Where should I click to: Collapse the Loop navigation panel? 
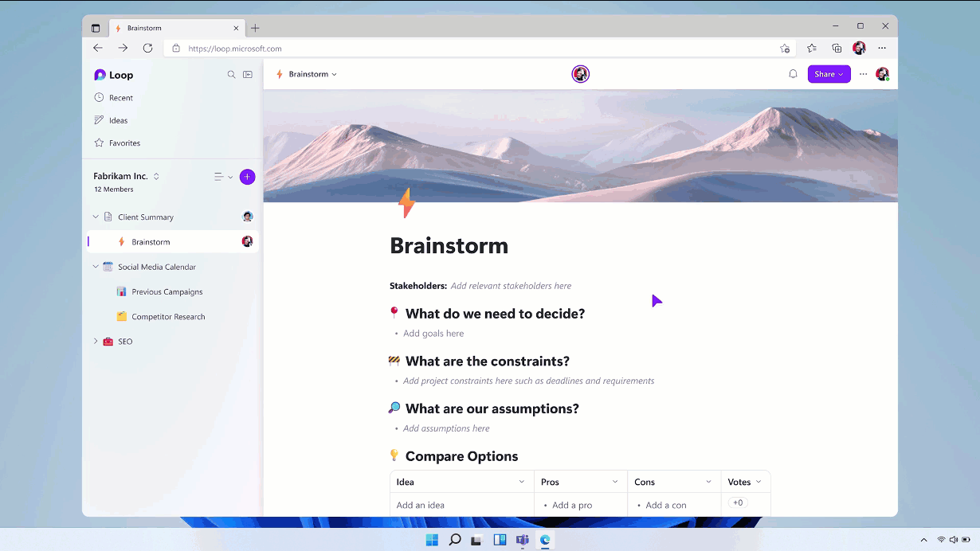coord(247,74)
